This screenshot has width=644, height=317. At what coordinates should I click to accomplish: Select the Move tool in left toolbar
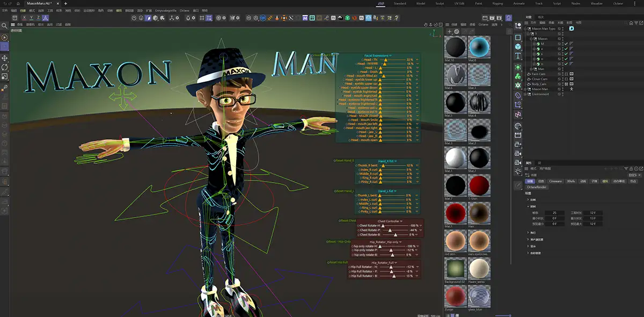point(5,58)
